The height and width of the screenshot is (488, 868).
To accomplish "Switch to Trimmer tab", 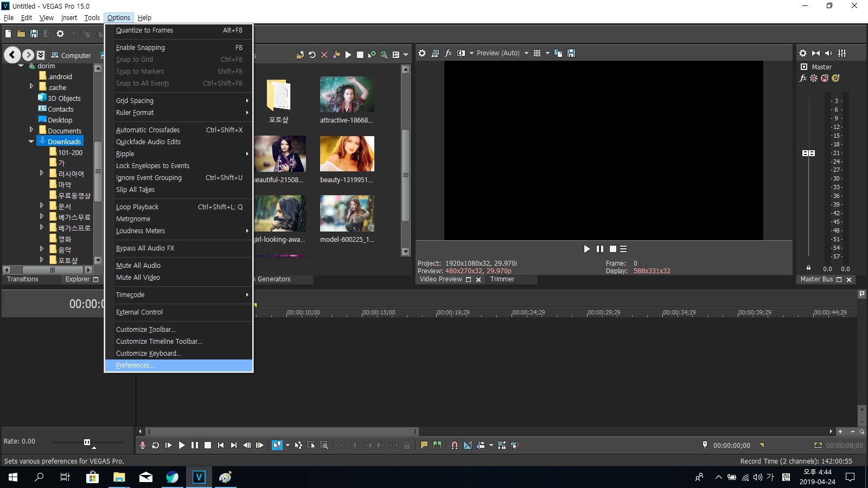I will 502,279.
